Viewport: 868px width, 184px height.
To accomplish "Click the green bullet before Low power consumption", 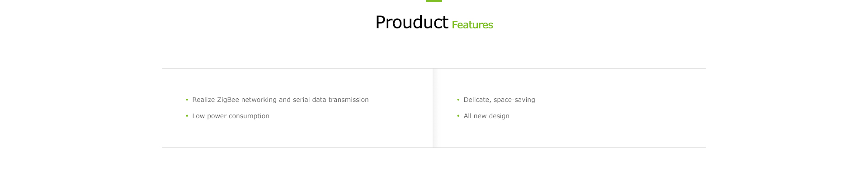I will [187, 116].
